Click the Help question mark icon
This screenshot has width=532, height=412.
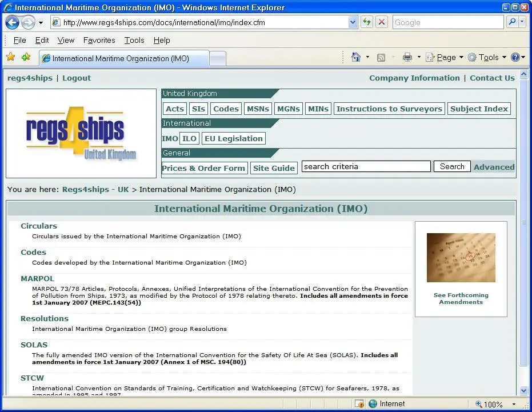515,57
